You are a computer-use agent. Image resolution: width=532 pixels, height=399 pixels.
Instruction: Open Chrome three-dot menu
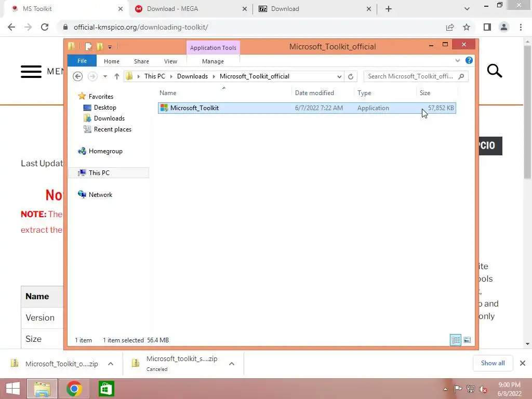click(521, 27)
